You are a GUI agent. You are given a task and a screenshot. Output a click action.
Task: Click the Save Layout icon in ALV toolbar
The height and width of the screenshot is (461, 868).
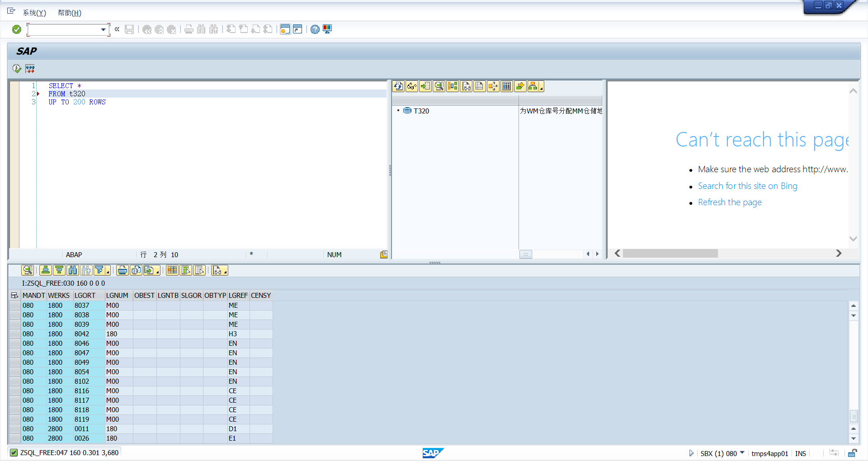tap(199, 270)
